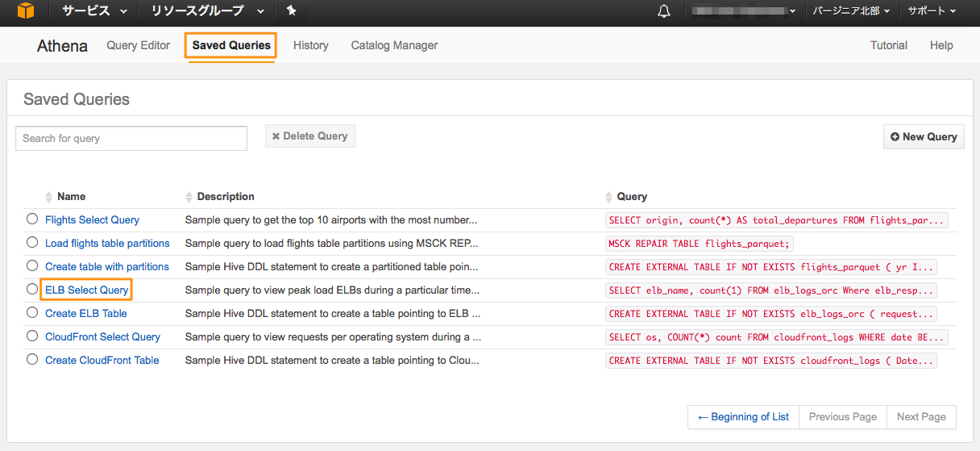Click the CREATE EXTERNAL TABLE flights_parquet query code

point(771,267)
